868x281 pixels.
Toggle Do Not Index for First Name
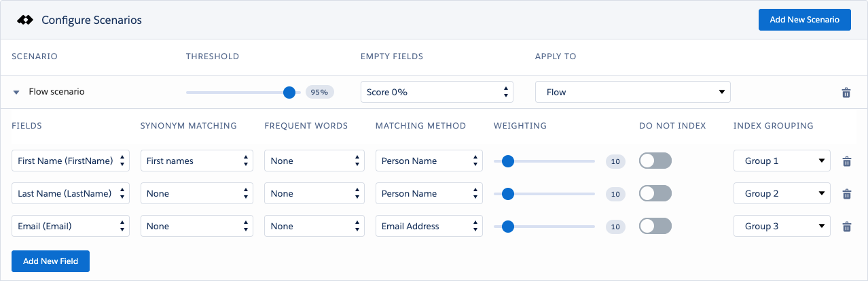pos(655,161)
